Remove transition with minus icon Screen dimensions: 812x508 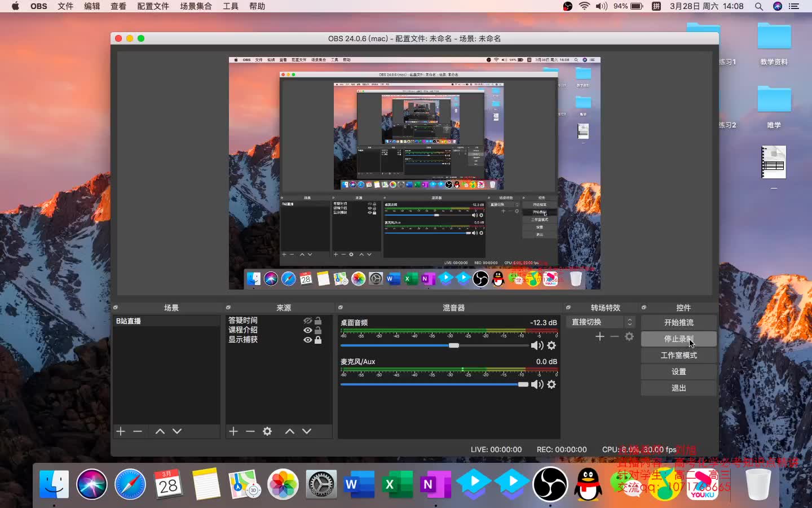tap(615, 336)
